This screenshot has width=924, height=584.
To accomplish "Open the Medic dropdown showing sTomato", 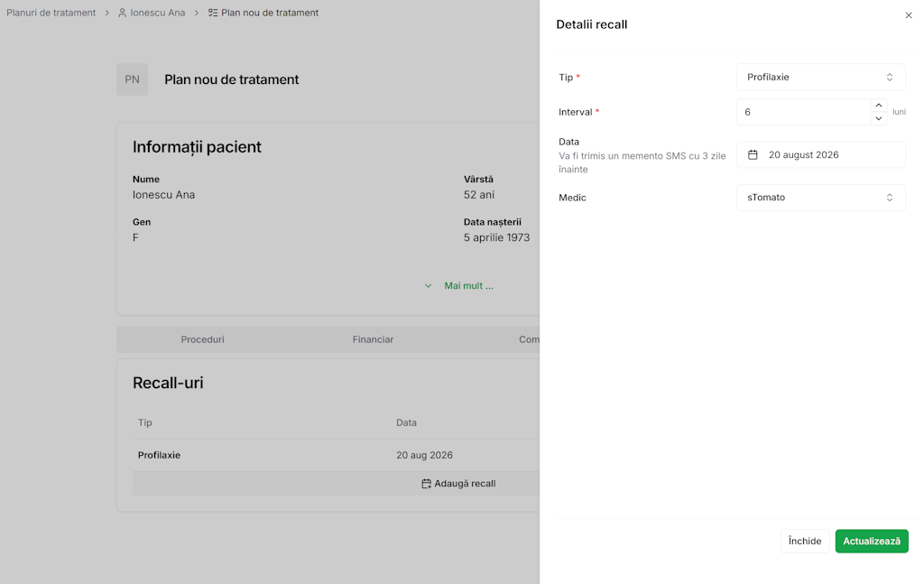I will (x=820, y=198).
